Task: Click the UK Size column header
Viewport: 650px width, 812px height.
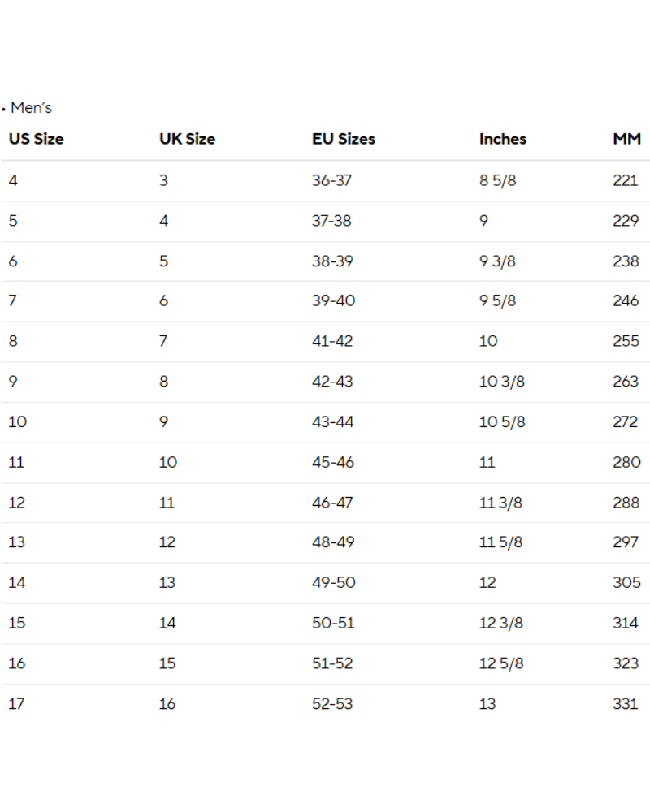Action: [x=187, y=139]
